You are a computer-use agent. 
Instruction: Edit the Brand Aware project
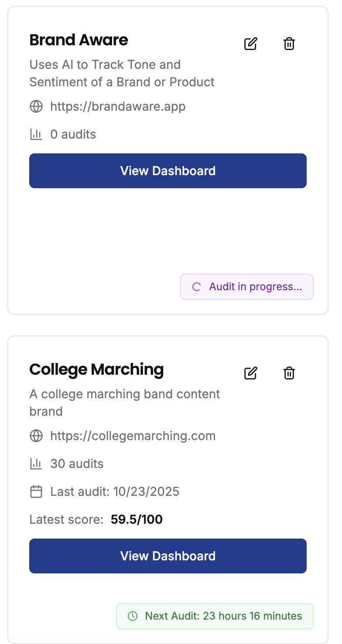pyautogui.click(x=250, y=44)
